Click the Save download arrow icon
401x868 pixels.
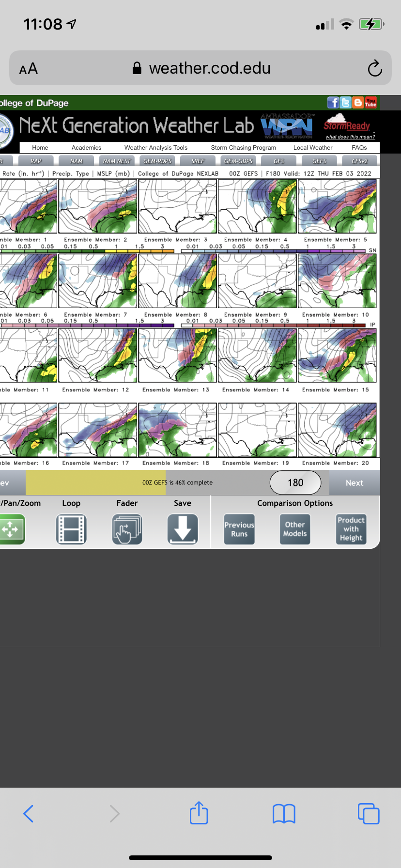pyautogui.click(x=183, y=529)
